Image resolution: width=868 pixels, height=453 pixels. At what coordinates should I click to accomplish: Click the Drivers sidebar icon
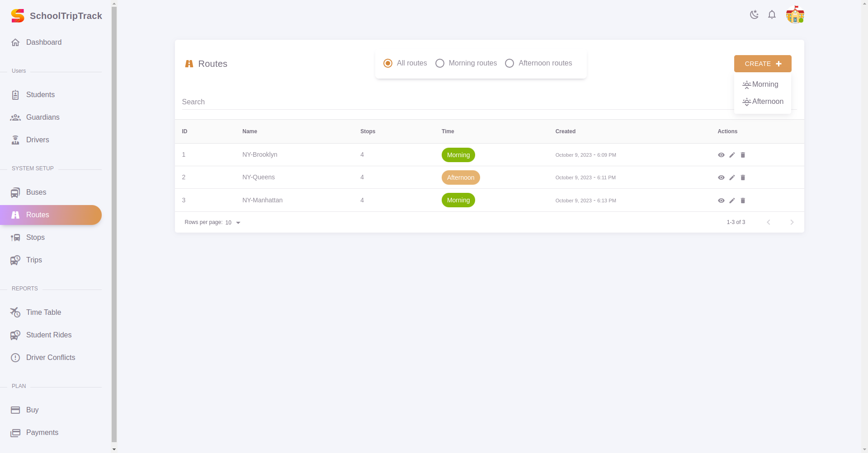tap(15, 140)
